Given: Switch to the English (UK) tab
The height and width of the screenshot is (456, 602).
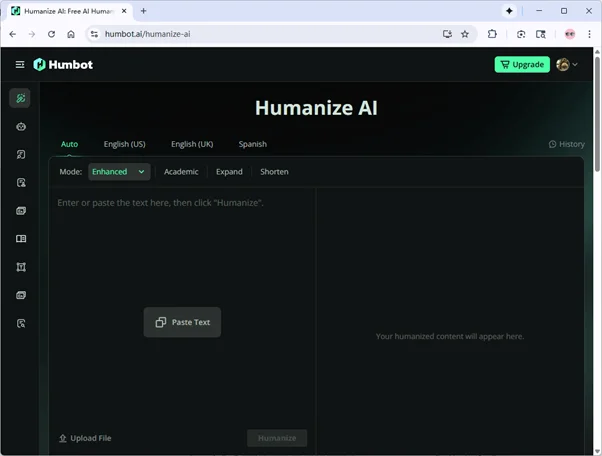Looking at the screenshot, I should [x=192, y=144].
